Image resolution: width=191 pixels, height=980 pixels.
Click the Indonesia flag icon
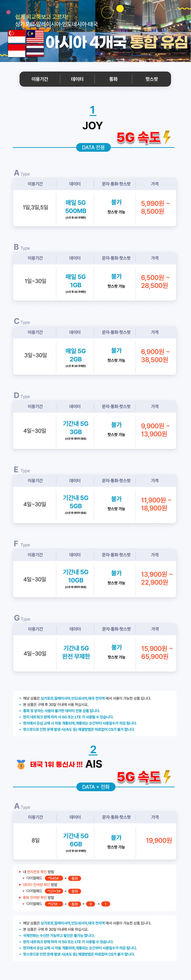click(16, 50)
